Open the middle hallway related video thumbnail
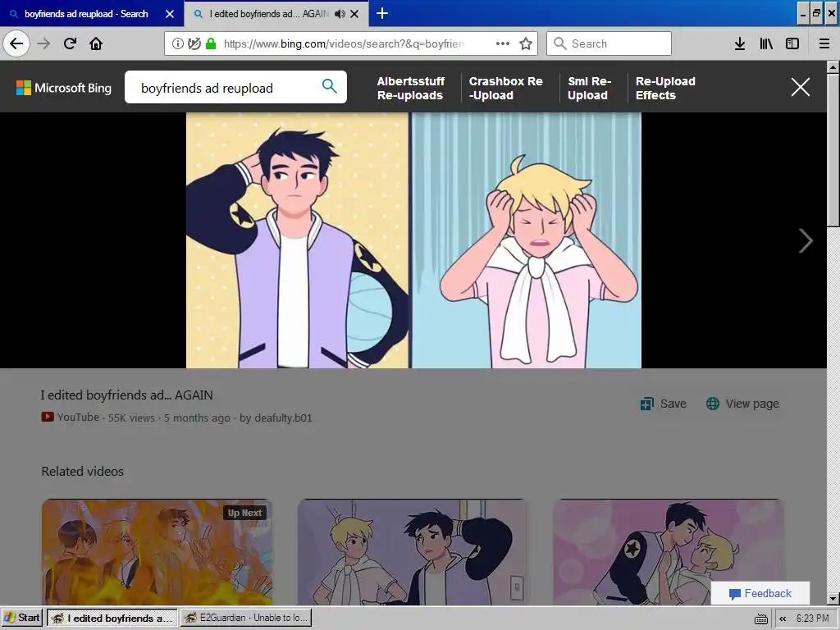This screenshot has height=630, width=840. 413,552
